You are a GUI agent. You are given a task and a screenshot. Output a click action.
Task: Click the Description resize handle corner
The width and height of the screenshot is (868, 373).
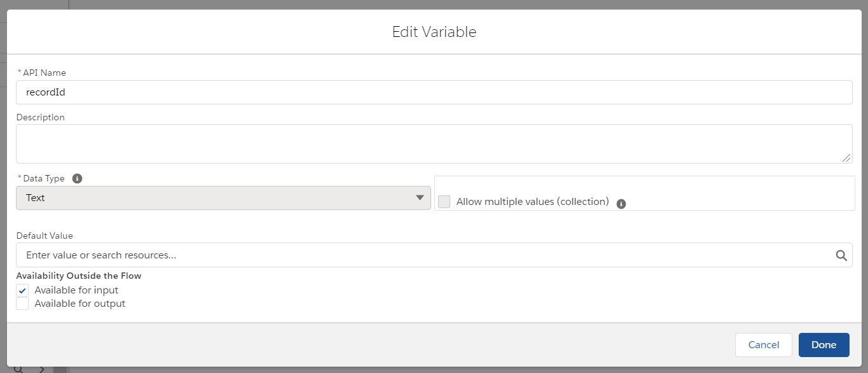[847, 158]
